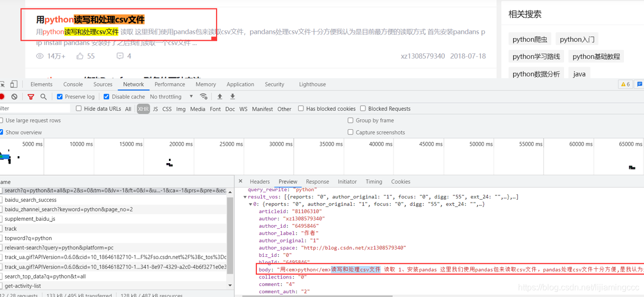
Task: Filter requests by CSS type
Action: pos(167,109)
